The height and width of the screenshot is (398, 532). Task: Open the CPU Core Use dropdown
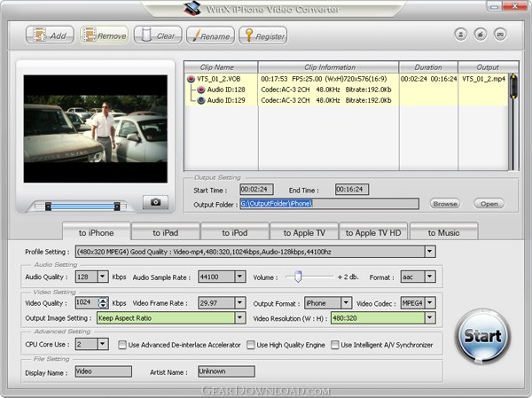pyautogui.click(x=103, y=345)
